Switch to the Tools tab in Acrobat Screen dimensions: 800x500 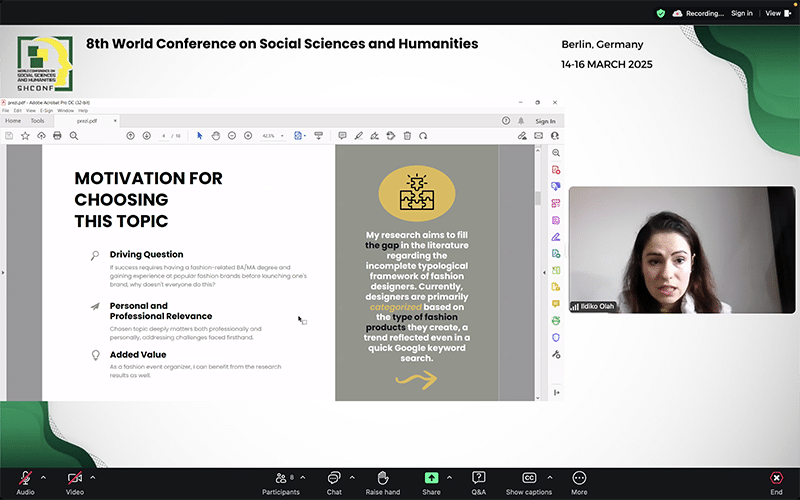click(x=37, y=120)
